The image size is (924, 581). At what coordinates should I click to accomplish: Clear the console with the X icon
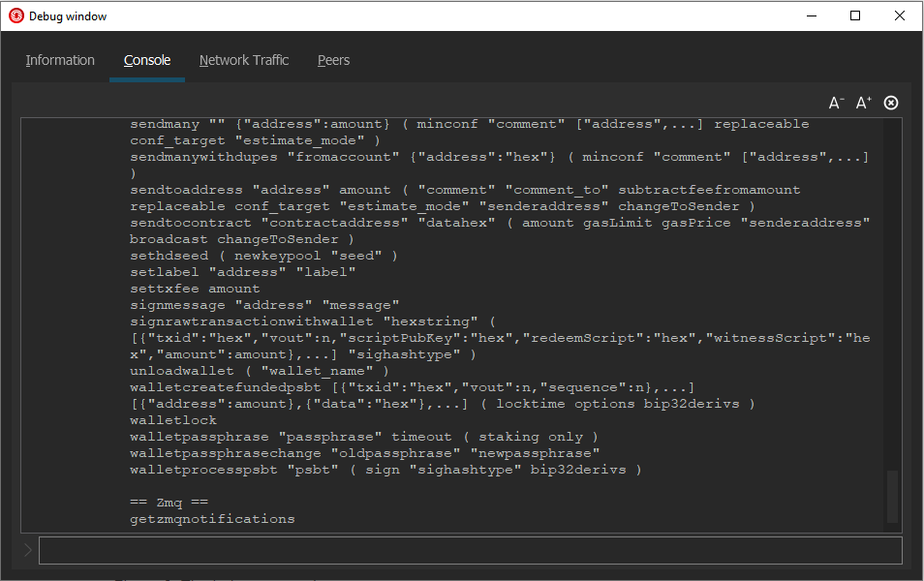click(891, 103)
